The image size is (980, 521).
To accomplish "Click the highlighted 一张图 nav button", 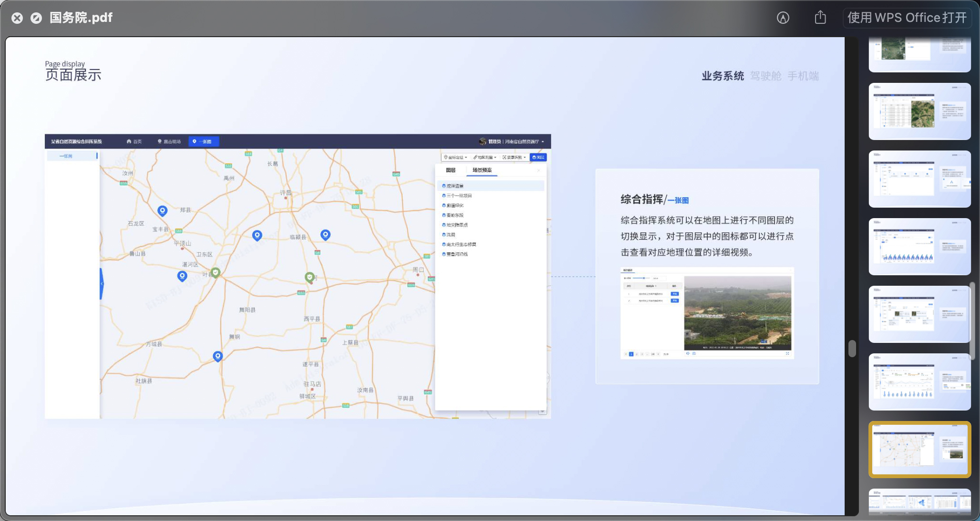I will [x=204, y=141].
